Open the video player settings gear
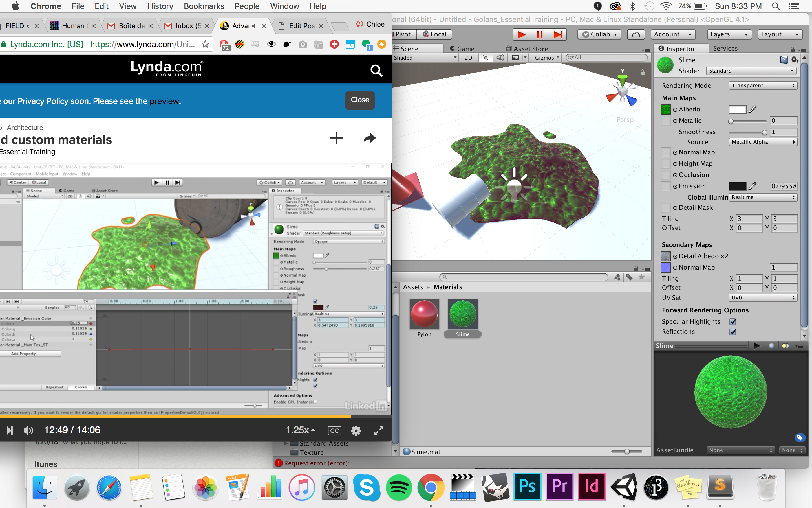Viewport: 812px width, 508px height. [356, 430]
